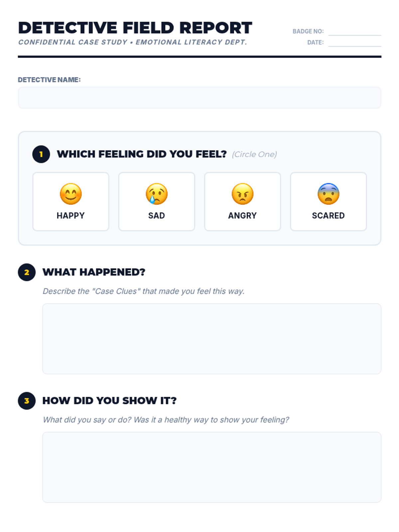Choose the SCARED feeling card

pyautogui.click(x=328, y=201)
